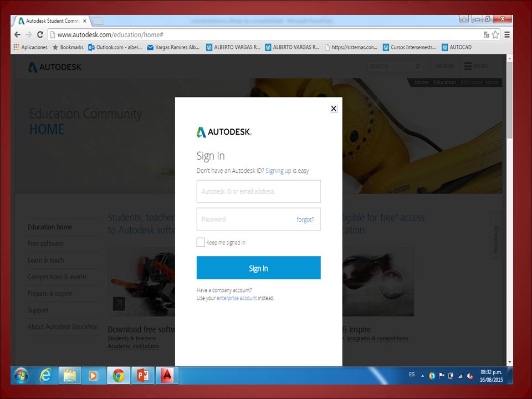Show hidden tray icons arrow
This screenshot has width=532, height=399.
tap(422, 376)
